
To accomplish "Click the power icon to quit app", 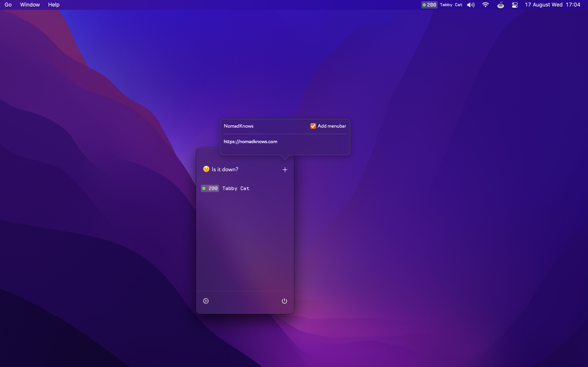I will 284,301.
